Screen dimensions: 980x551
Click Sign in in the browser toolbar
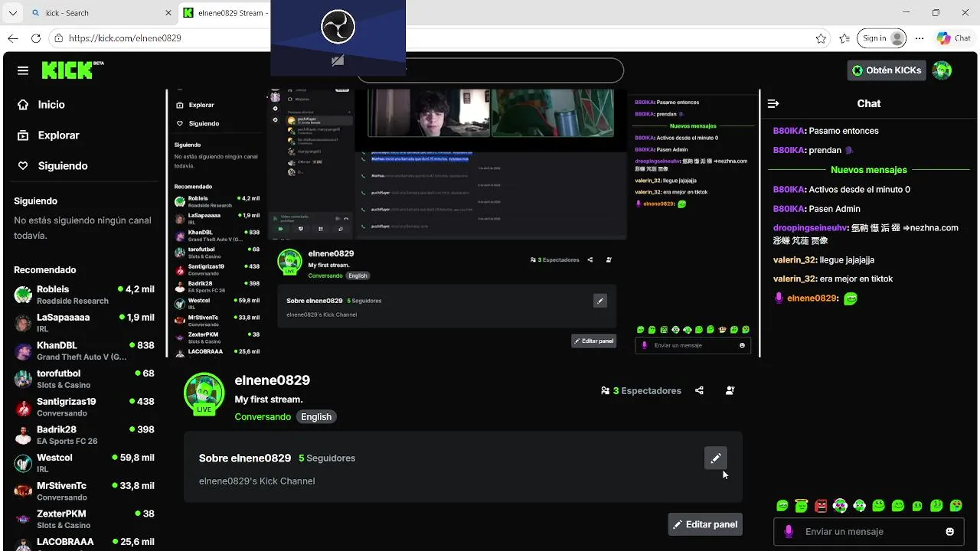[x=882, y=38]
